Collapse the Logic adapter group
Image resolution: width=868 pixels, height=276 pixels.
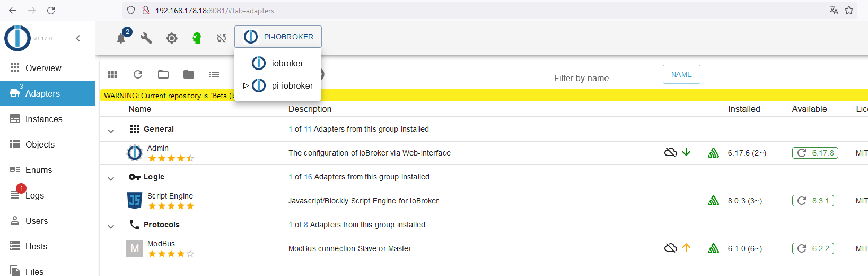(111, 178)
